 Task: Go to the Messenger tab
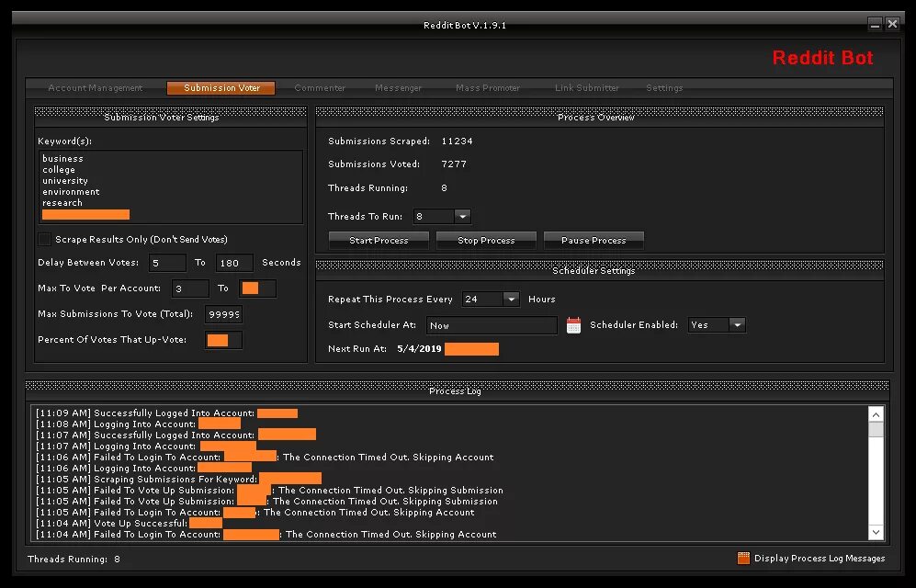click(398, 87)
